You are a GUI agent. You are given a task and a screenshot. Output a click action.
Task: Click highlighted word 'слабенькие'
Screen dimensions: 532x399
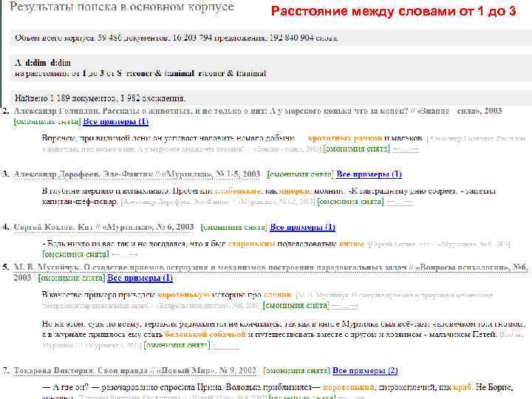(238, 191)
